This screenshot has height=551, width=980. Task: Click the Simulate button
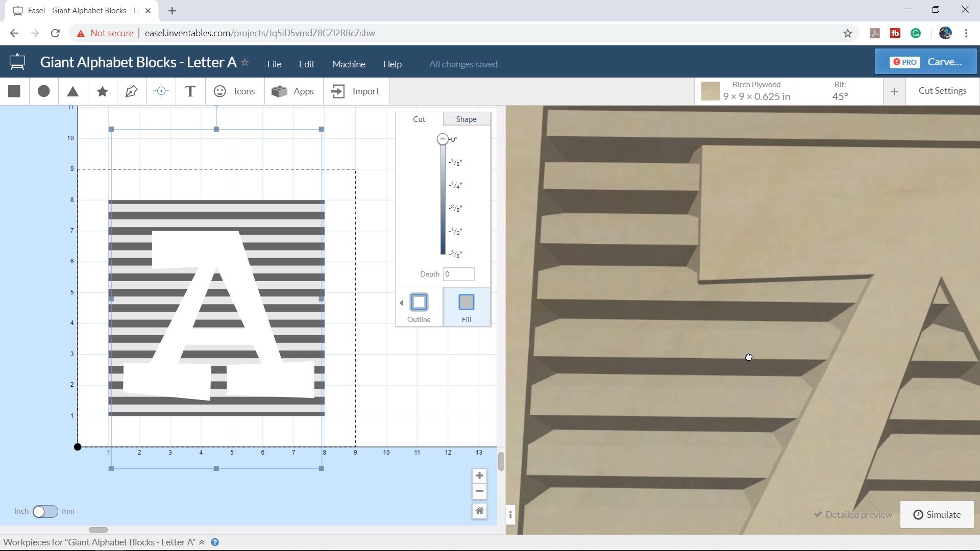click(x=937, y=514)
